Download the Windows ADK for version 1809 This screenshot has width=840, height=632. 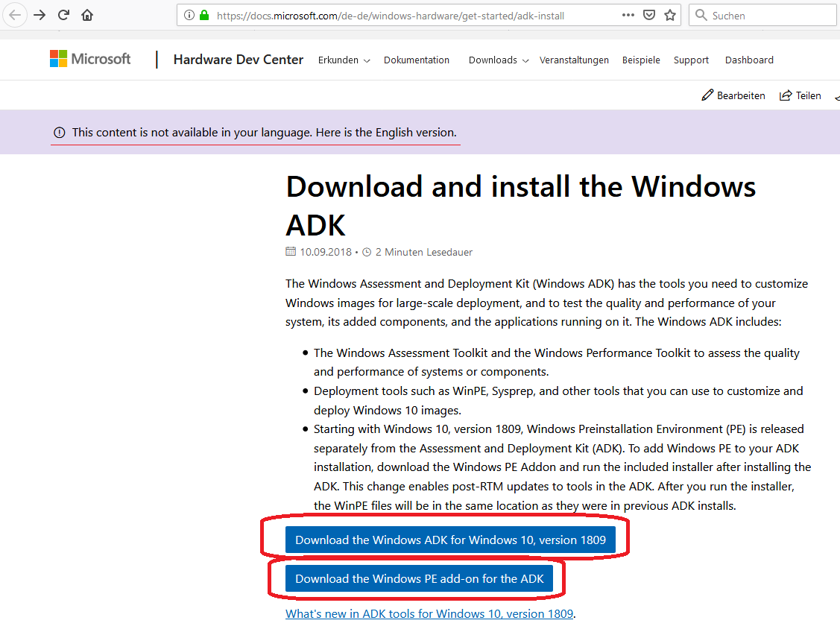(450, 540)
